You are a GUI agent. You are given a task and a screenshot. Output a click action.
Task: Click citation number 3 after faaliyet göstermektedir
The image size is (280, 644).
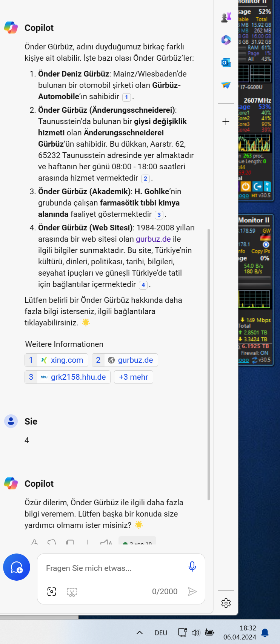[x=159, y=215]
